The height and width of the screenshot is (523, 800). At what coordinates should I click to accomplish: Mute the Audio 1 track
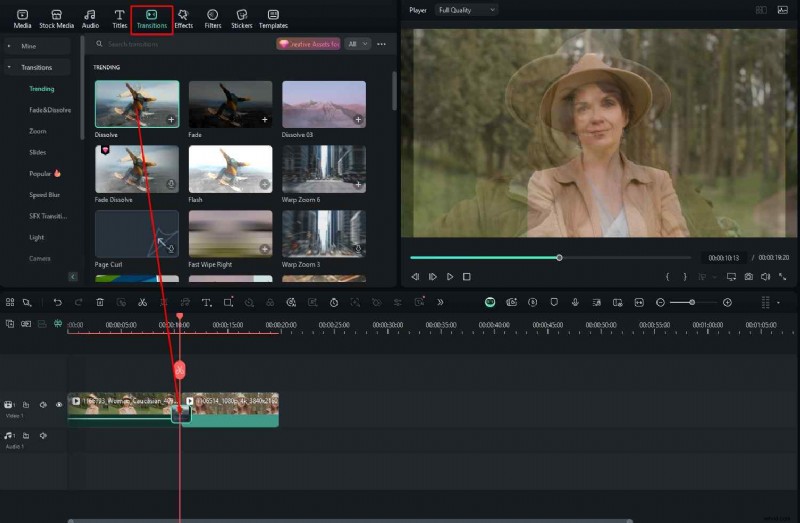tap(43, 436)
